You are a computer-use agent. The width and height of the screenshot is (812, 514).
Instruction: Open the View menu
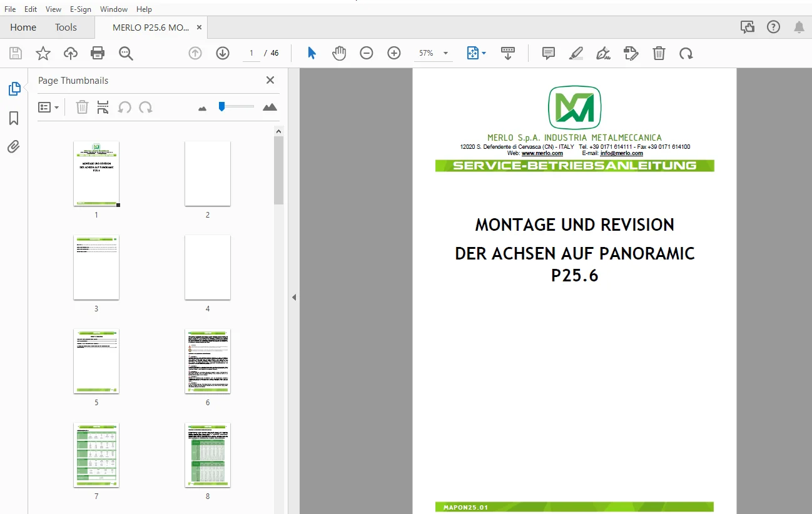pos(53,9)
